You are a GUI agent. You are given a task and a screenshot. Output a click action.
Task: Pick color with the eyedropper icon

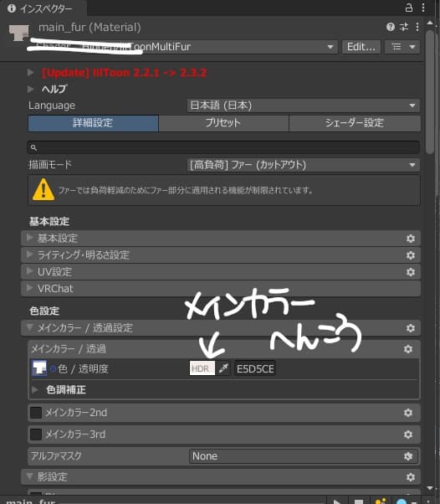[223, 368]
